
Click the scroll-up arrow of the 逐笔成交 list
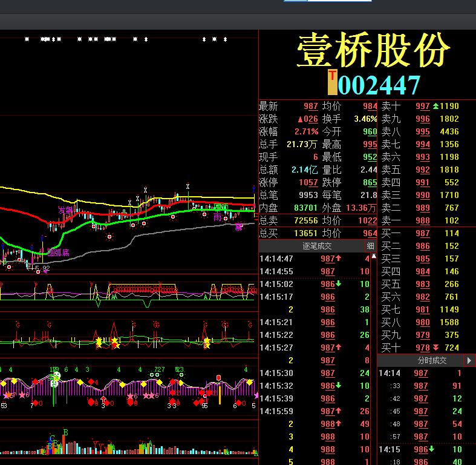(374, 256)
